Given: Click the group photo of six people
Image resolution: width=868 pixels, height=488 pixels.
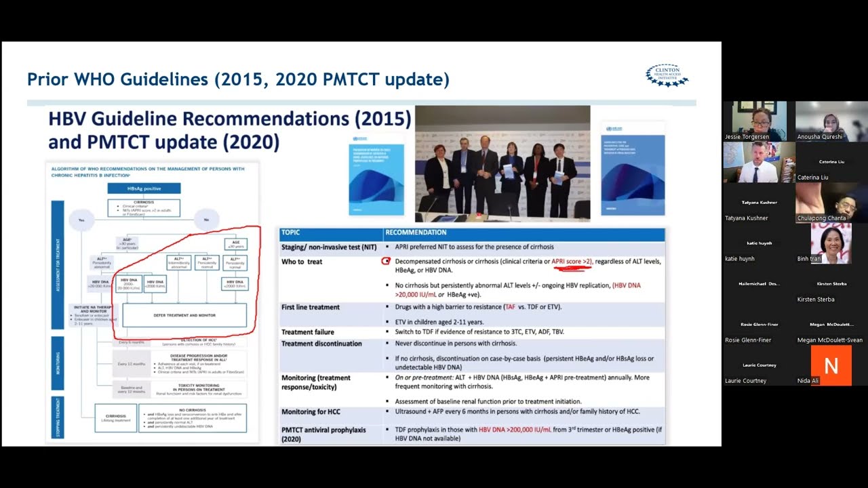Looking at the screenshot, I should pos(502,163).
